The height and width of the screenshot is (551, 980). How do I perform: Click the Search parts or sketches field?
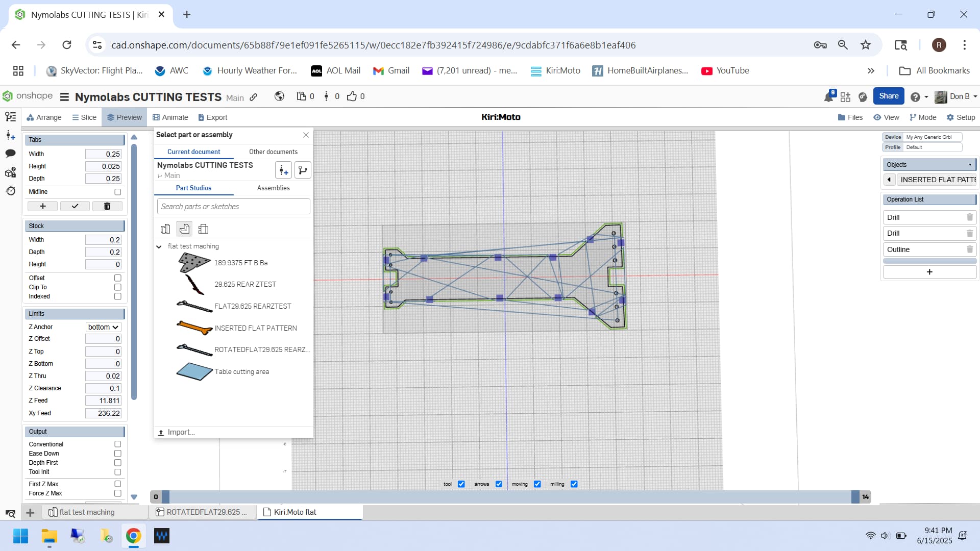point(234,207)
